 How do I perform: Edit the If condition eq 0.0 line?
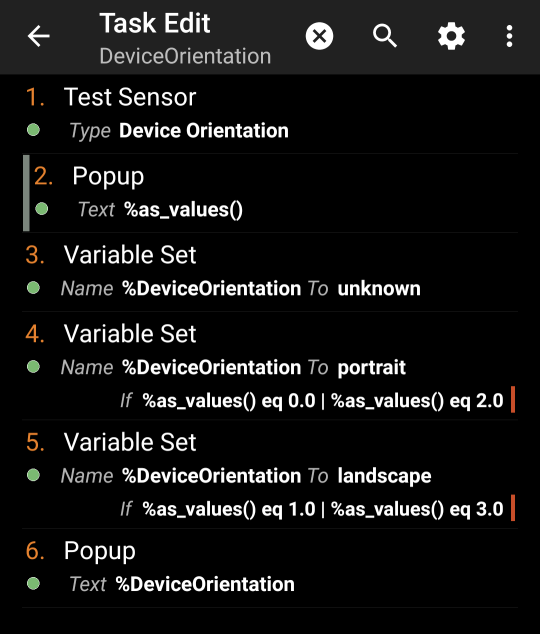point(312,401)
